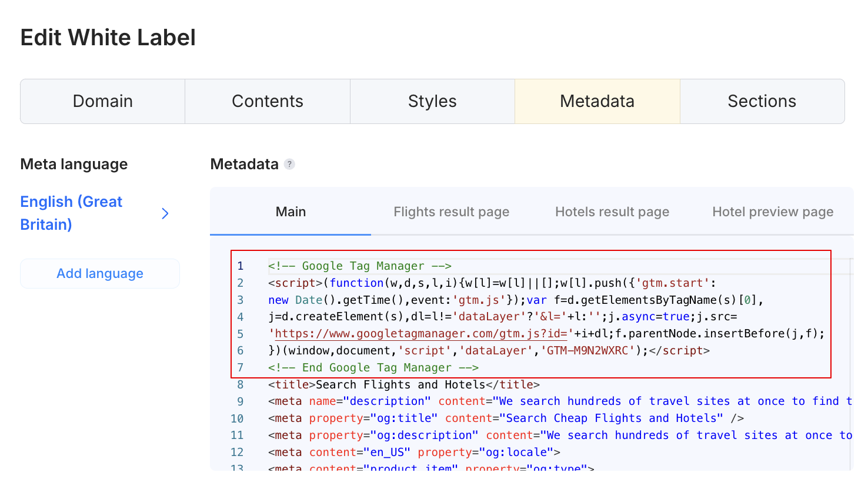The width and height of the screenshot is (868, 496).
Task: Click inside code line 2 script function
Action: coord(492,283)
